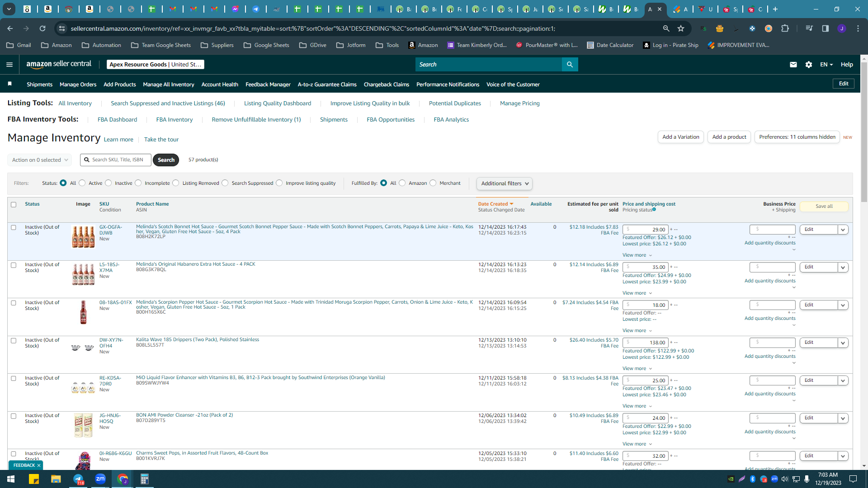Image resolution: width=868 pixels, height=488 pixels.
Task: Open Manage Orders menu item
Action: coord(78,84)
